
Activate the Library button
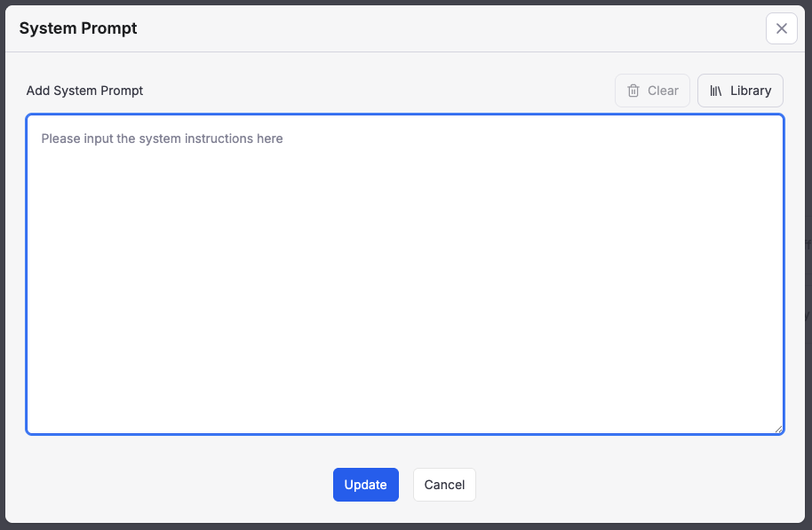point(740,90)
